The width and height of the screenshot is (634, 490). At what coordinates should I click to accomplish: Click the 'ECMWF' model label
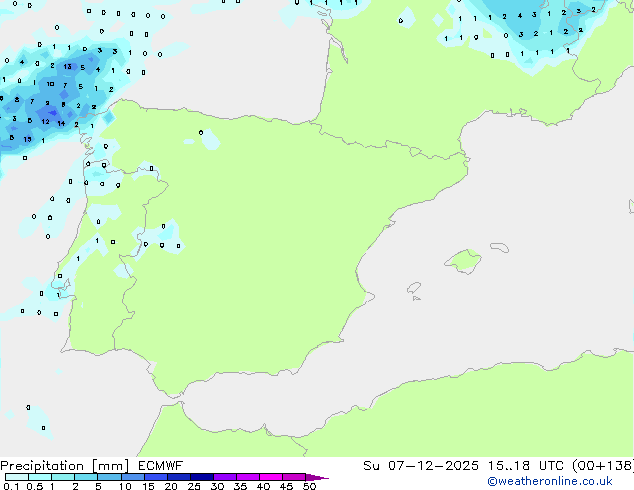click(161, 466)
